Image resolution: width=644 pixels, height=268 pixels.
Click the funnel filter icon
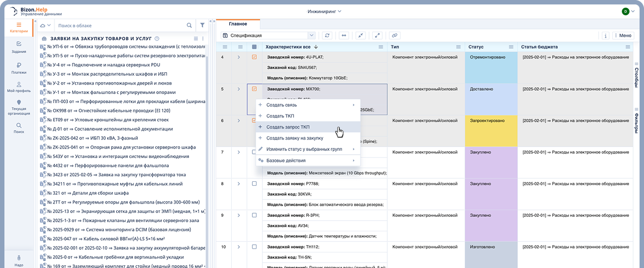pyautogui.click(x=202, y=25)
